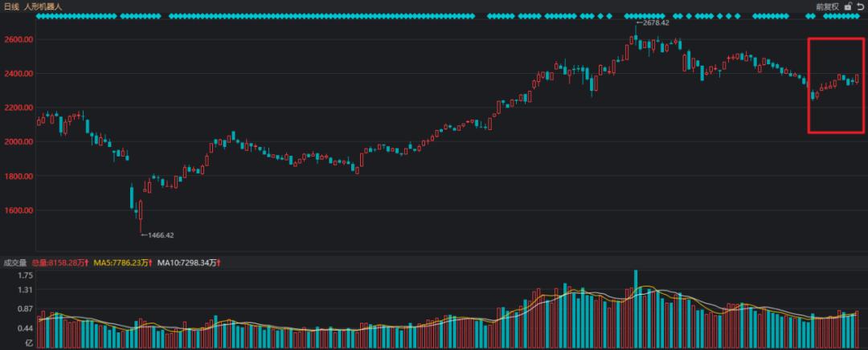
Task: Click the undo arrow icon at top right
Action: 858,6
